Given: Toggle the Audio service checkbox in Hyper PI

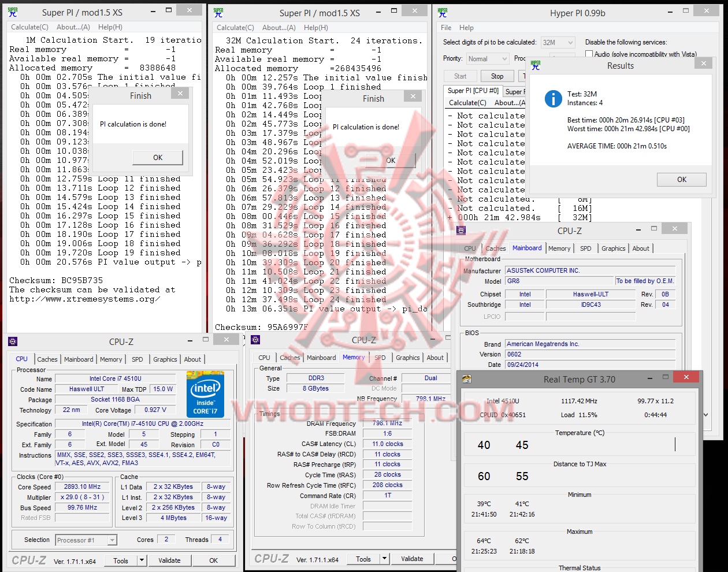Looking at the screenshot, I should pos(589,54).
